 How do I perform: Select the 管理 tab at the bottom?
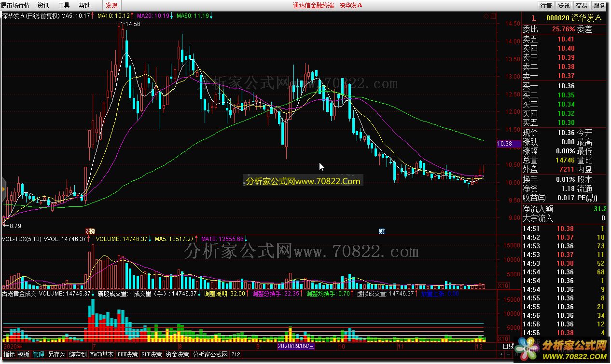click(x=39, y=354)
